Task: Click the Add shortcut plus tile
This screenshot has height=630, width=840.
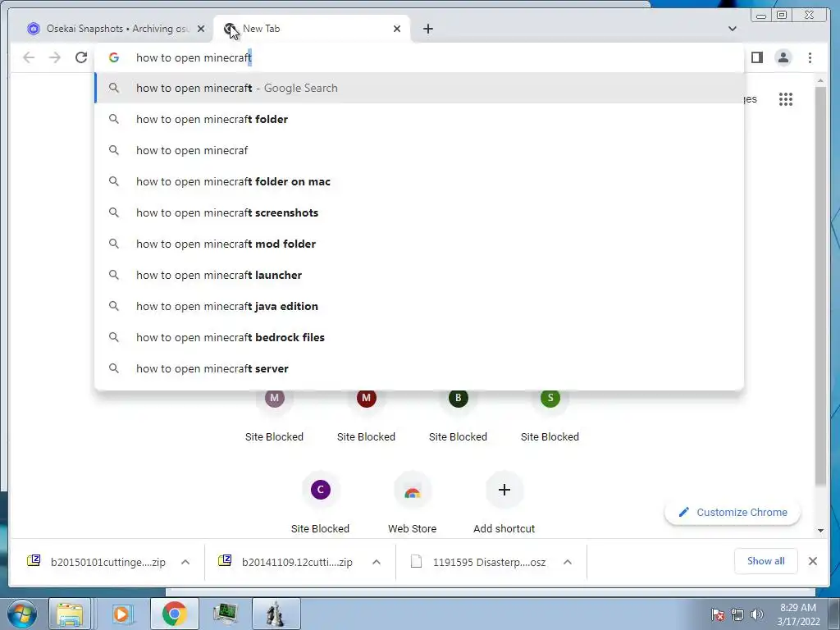Action: (504, 490)
